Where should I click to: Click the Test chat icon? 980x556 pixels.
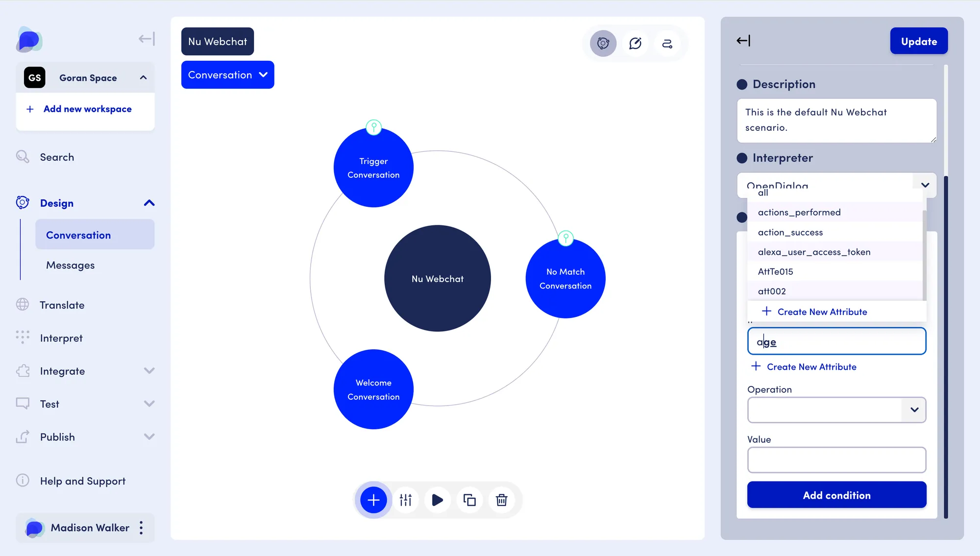point(23,404)
